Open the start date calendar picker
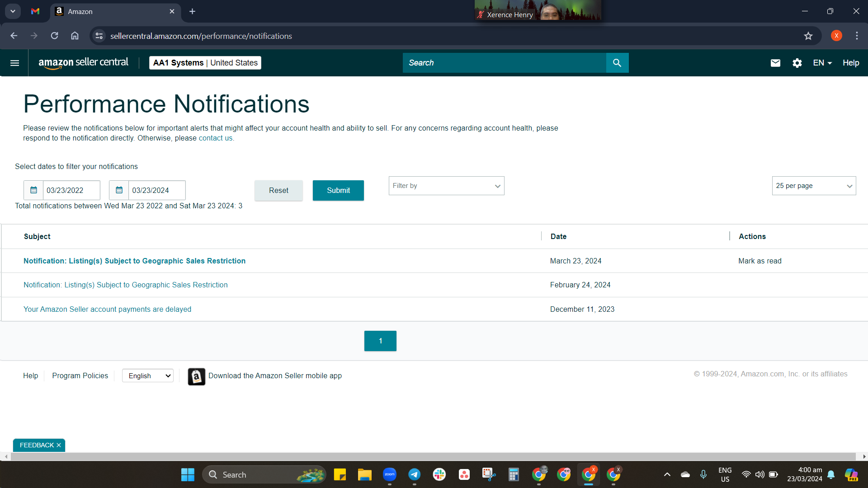This screenshot has height=488, width=868. pyautogui.click(x=33, y=190)
